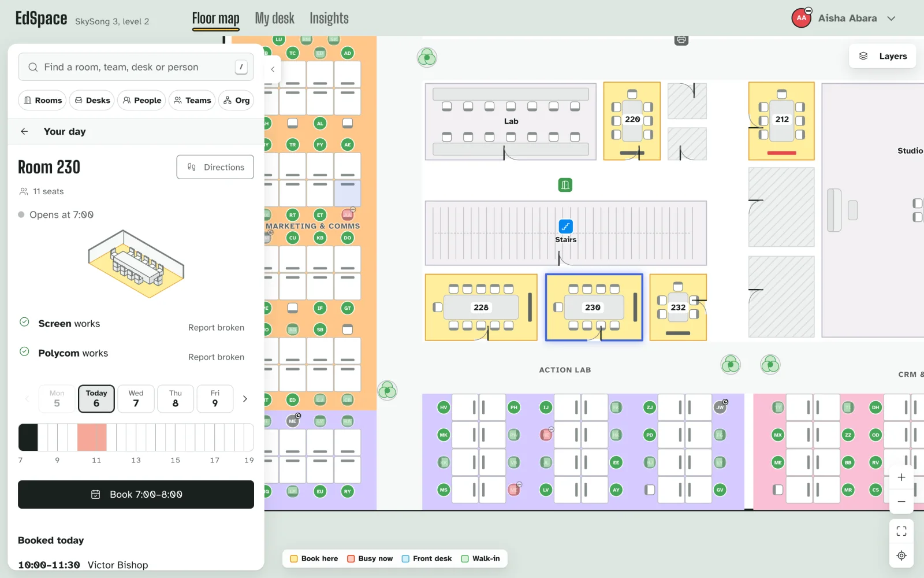This screenshot has height=578, width=924.
Task: Switch to the Floor map tab
Action: [x=215, y=19]
